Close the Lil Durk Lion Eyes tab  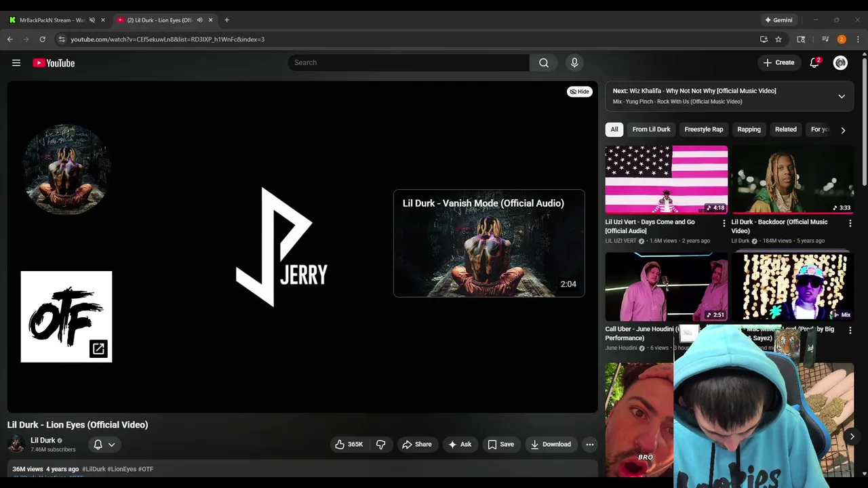coord(210,20)
